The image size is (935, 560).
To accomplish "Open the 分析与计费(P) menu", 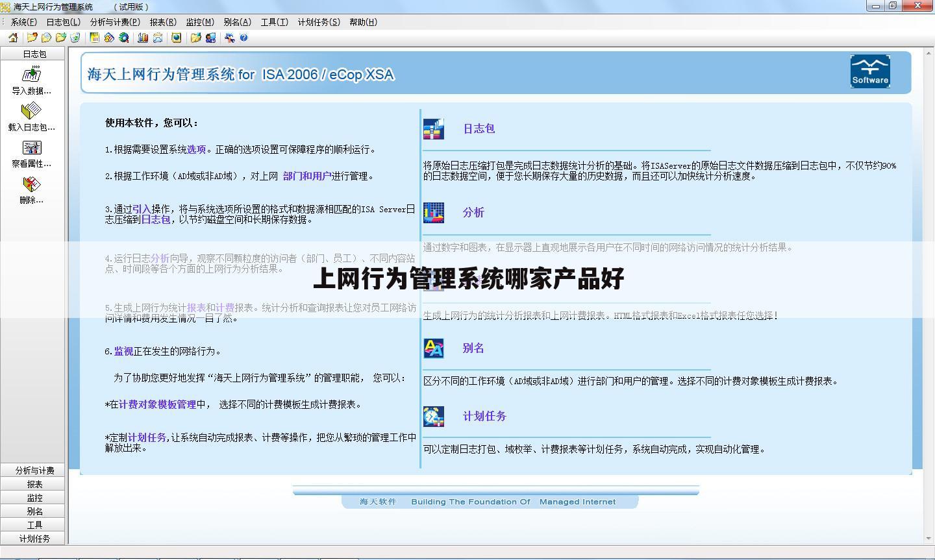I will point(115,22).
